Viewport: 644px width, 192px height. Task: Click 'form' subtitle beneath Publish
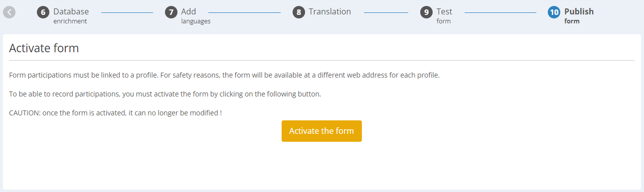pos(572,21)
